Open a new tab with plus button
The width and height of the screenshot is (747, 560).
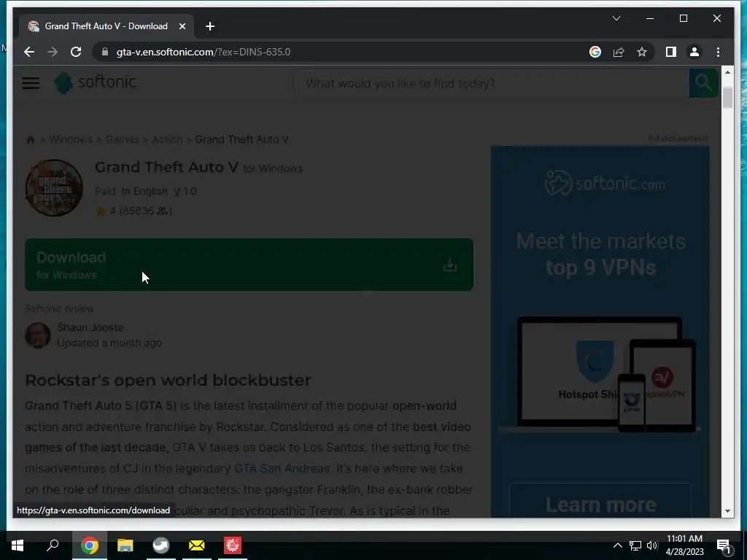(209, 26)
